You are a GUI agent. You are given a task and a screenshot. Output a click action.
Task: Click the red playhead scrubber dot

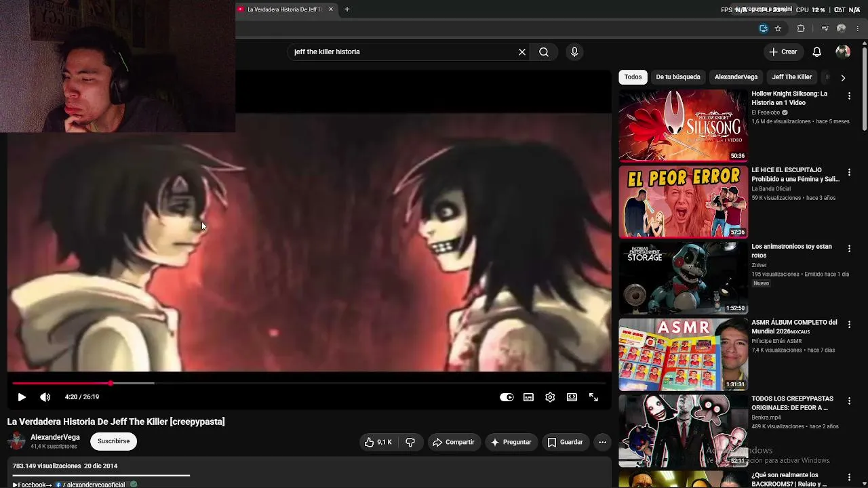tap(111, 384)
